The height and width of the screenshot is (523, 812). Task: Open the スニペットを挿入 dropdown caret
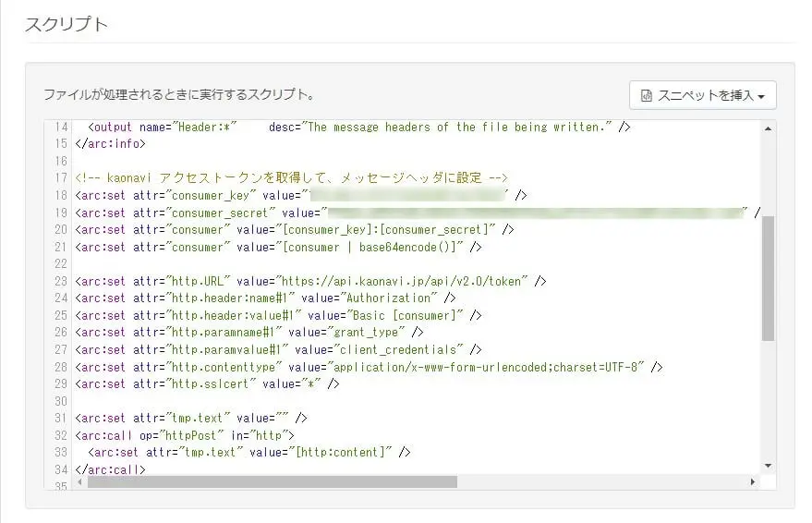[760, 97]
